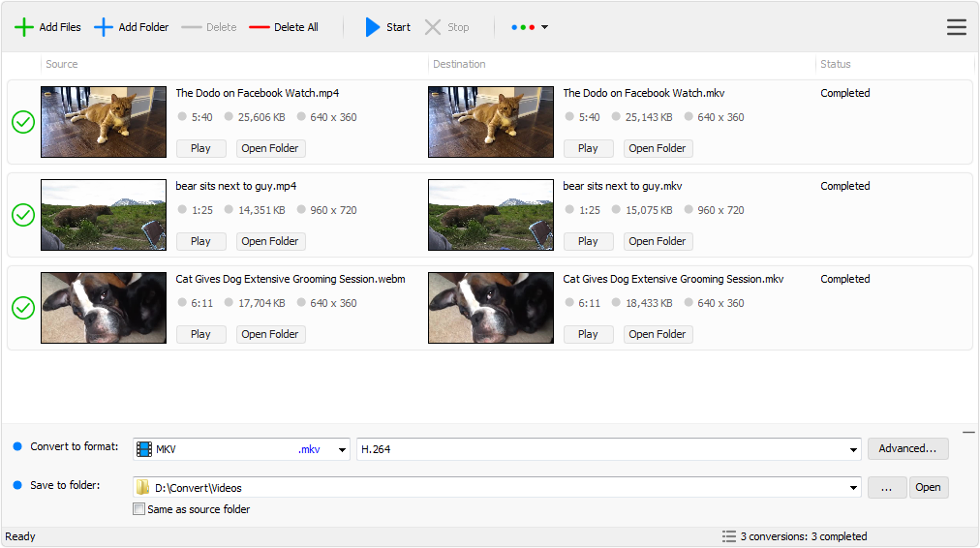Expand the save folder path dropdown
The width and height of the screenshot is (980, 548).
pyautogui.click(x=852, y=488)
